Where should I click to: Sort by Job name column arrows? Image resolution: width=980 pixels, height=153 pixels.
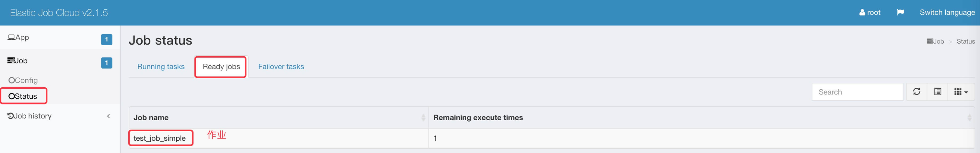[x=423, y=118]
